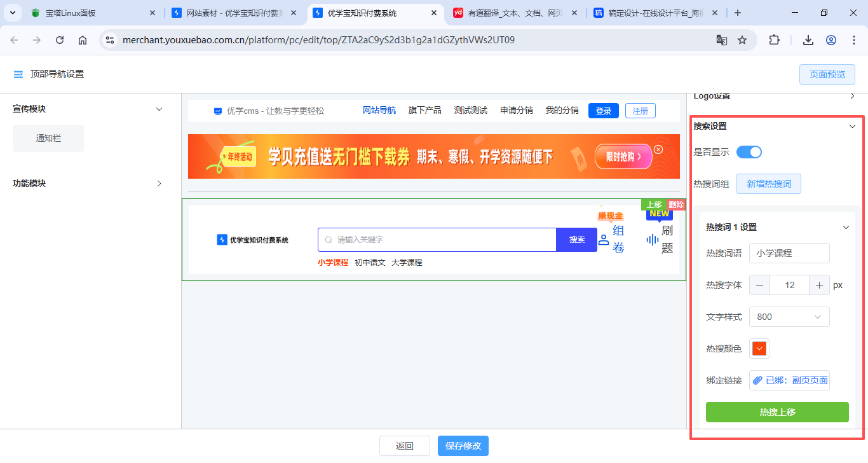This screenshot has height=463, width=868.
Task: Open the browser extensions puzzle icon
Action: [774, 40]
